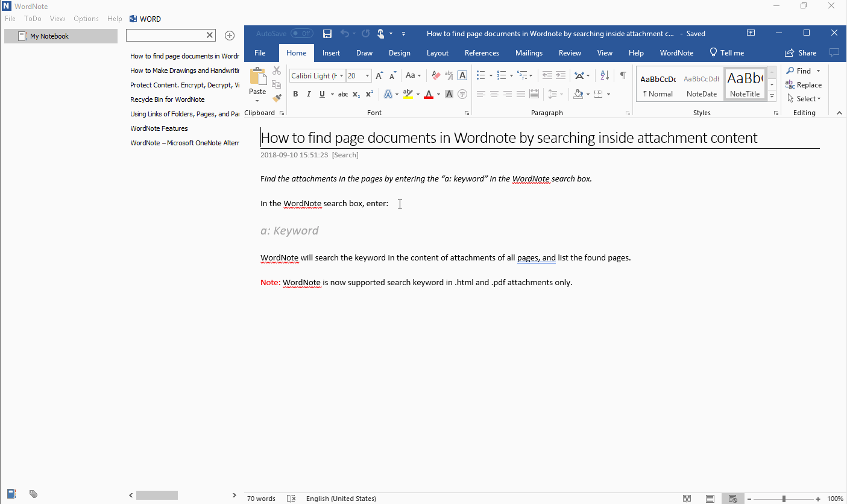Toggle Show/Hide paragraph marks
The image size is (847, 504).
click(623, 75)
